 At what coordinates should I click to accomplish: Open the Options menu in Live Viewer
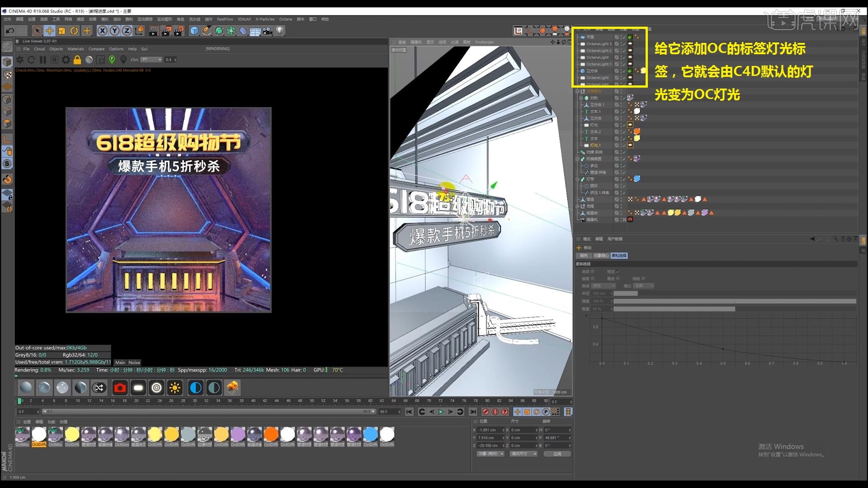coord(116,49)
